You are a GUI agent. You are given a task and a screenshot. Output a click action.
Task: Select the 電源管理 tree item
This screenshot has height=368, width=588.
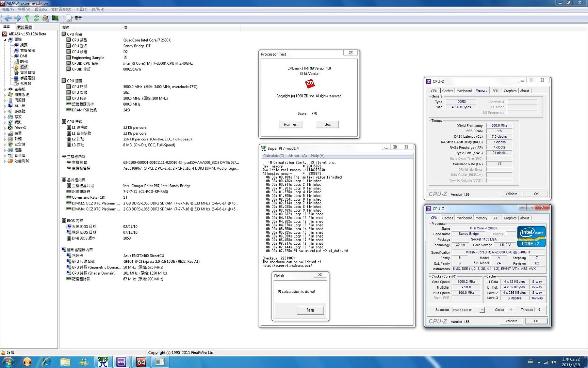coord(27,73)
